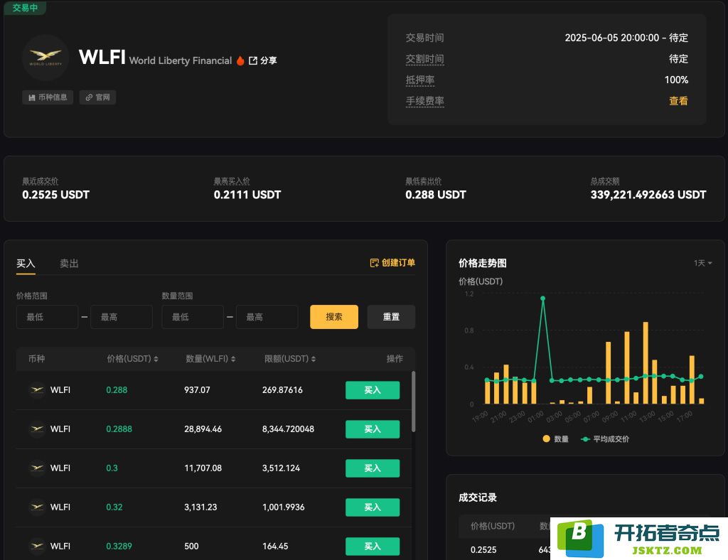Click 买入 for the 0.2888 order
This screenshot has width=728, height=560.
click(373, 429)
